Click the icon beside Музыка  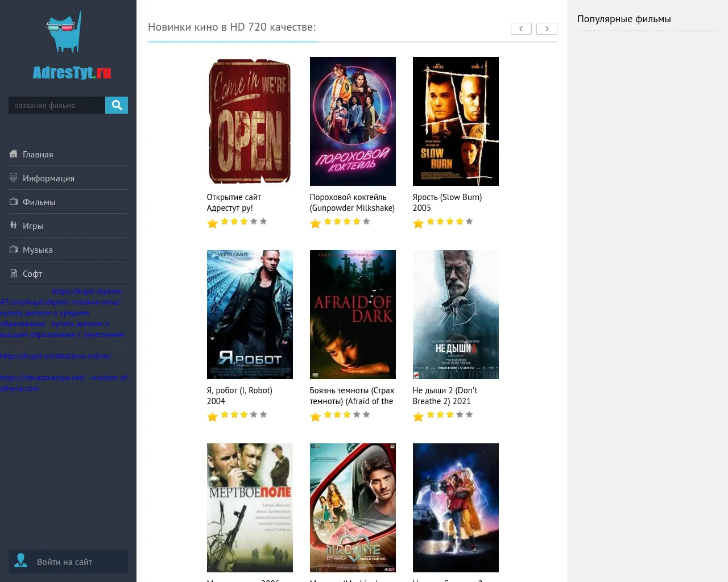14,249
